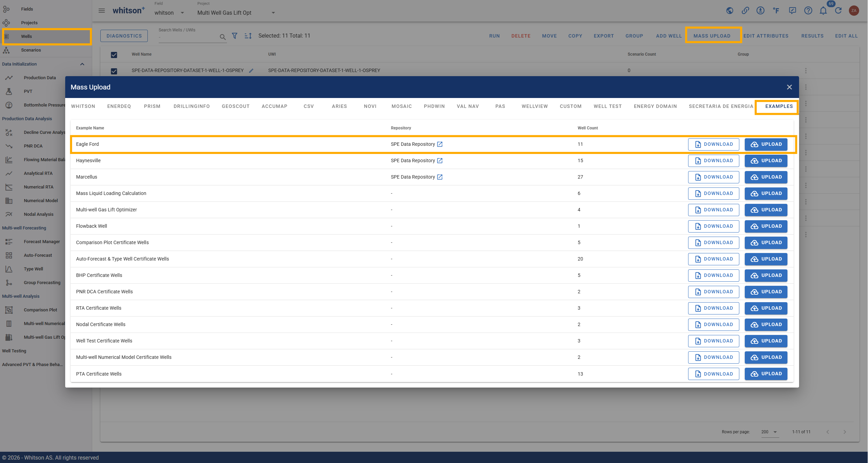
Task: Go to next page of wells table
Action: [x=845, y=432]
